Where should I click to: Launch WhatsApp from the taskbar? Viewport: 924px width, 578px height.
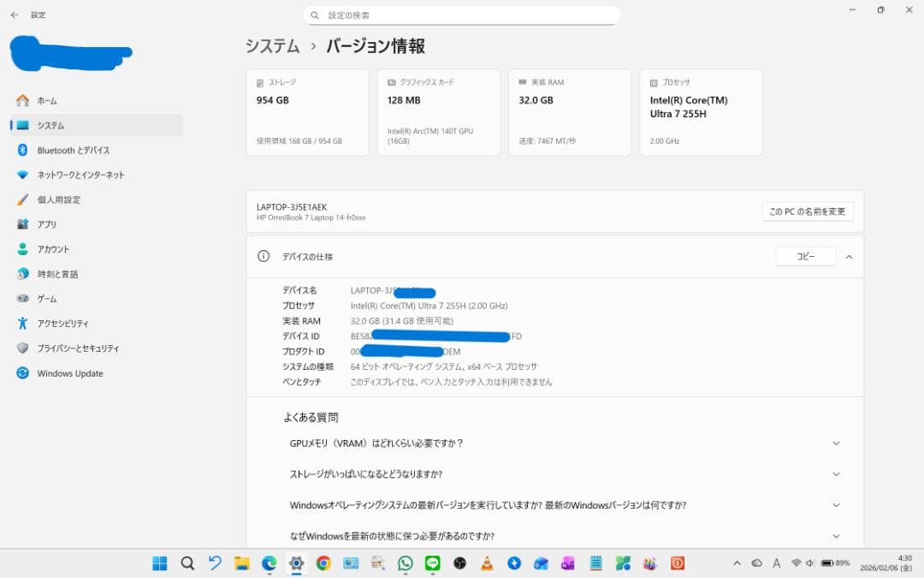(405, 563)
